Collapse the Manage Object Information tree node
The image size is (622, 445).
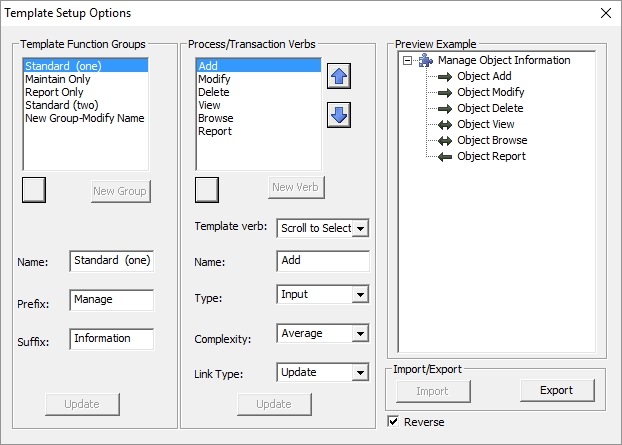tap(407, 60)
